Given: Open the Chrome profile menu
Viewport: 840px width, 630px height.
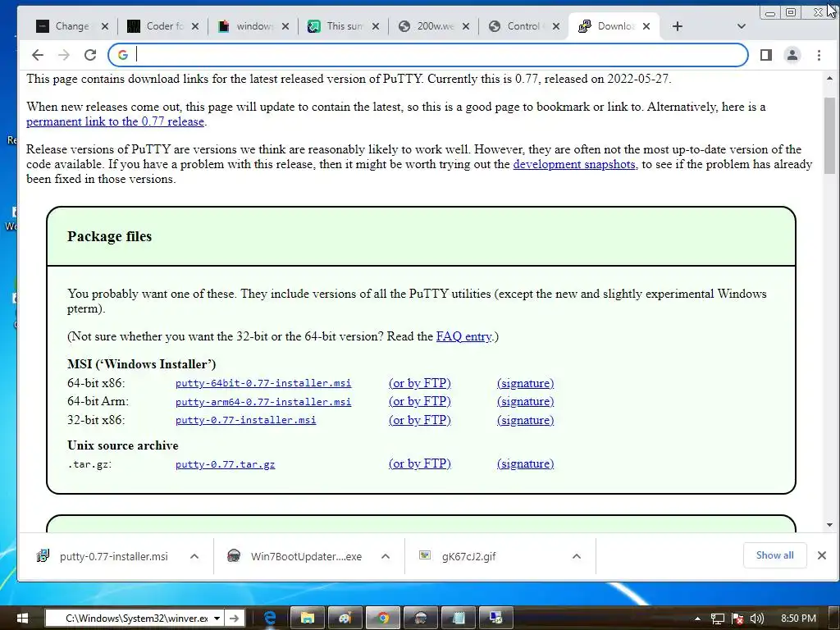Looking at the screenshot, I should (792, 55).
